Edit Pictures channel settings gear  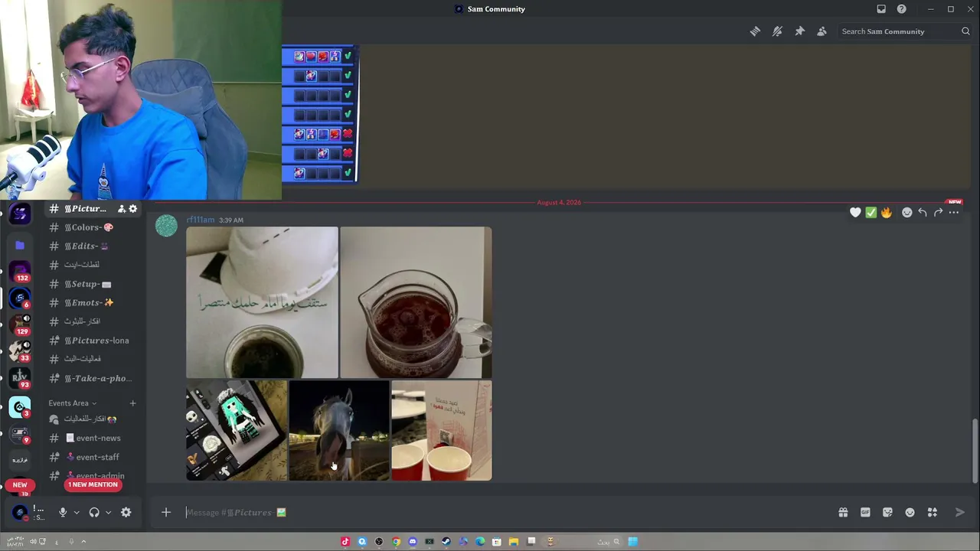click(x=132, y=209)
